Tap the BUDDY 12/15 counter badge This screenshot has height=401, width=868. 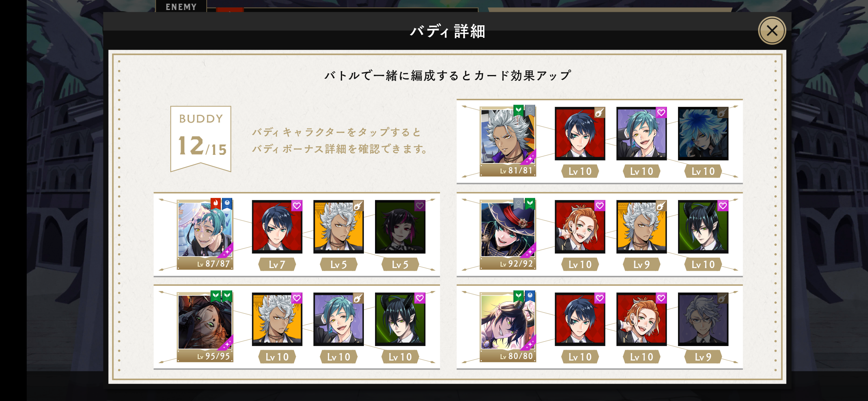[x=201, y=139]
